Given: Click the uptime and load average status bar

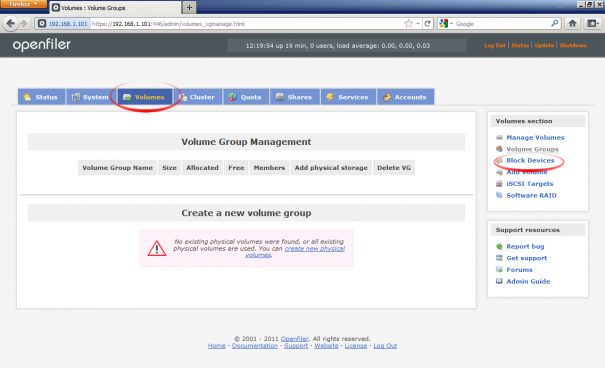Looking at the screenshot, I should [x=346, y=46].
